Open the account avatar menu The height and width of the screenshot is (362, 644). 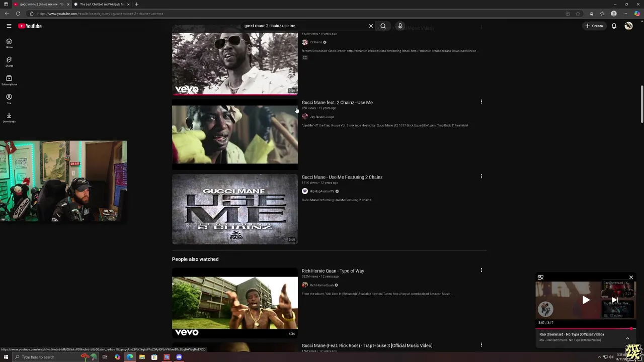point(628,26)
